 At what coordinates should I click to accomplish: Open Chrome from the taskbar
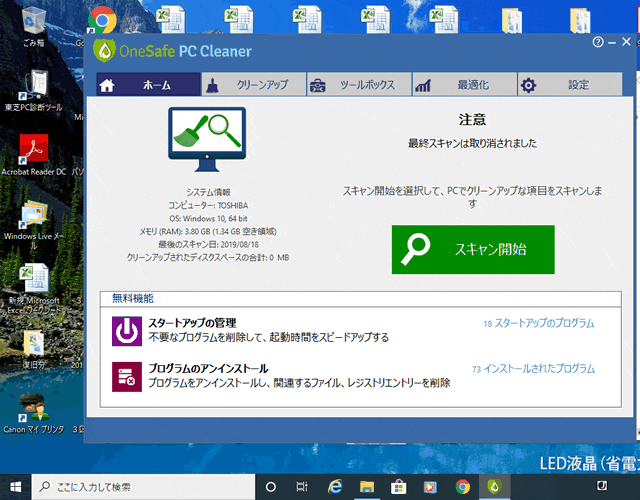(x=462, y=487)
